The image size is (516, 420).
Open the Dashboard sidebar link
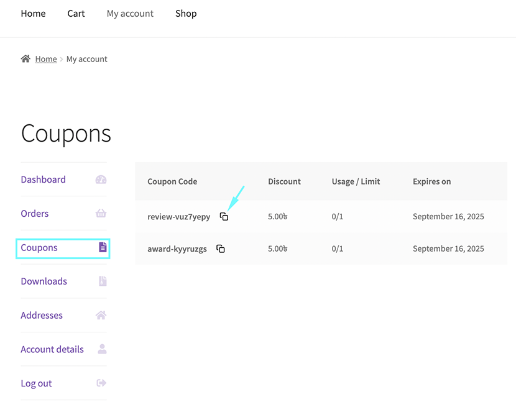click(43, 180)
